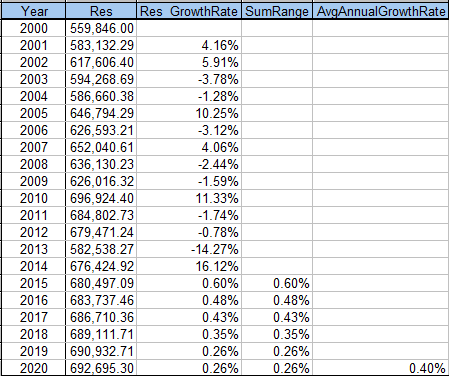Select the 10.25% growth rate cell
This screenshot has width=449, height=376.
[189, 113]
